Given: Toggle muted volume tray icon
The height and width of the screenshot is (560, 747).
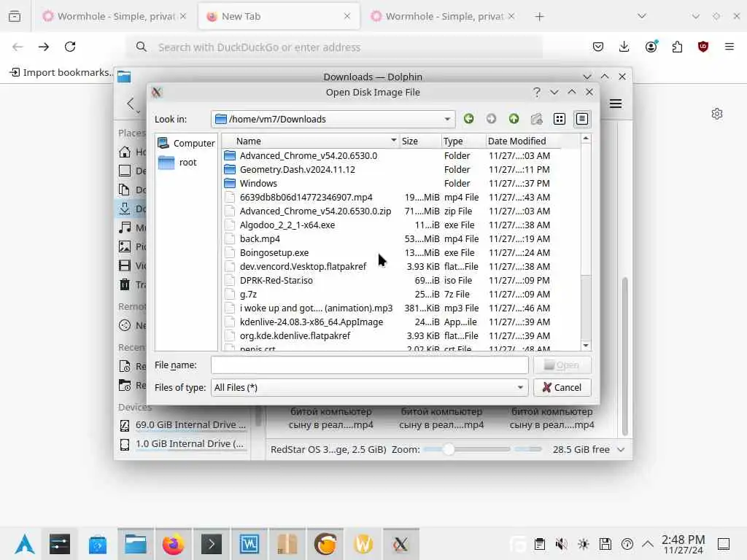Looking at the screenshot, I should (561, 544).
